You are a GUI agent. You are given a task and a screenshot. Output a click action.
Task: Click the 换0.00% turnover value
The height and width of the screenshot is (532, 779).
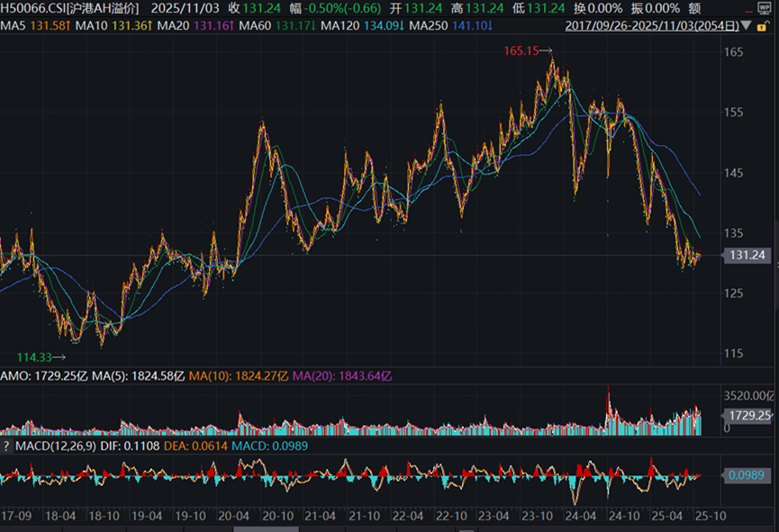(x=598, y=8)
